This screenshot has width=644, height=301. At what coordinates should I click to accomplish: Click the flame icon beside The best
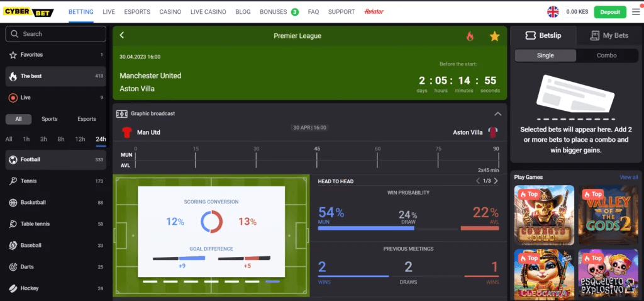13,76
